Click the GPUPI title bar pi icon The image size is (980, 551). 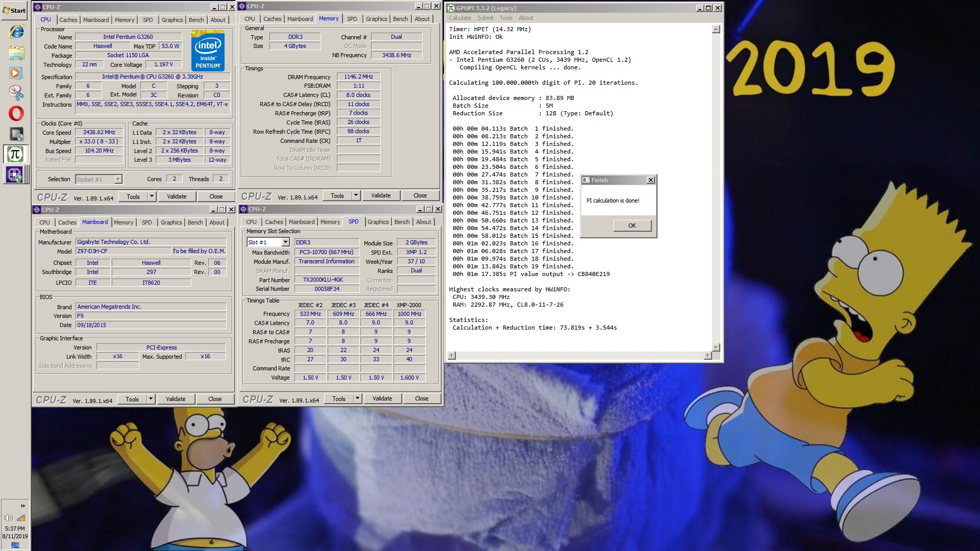click(451, 8)
